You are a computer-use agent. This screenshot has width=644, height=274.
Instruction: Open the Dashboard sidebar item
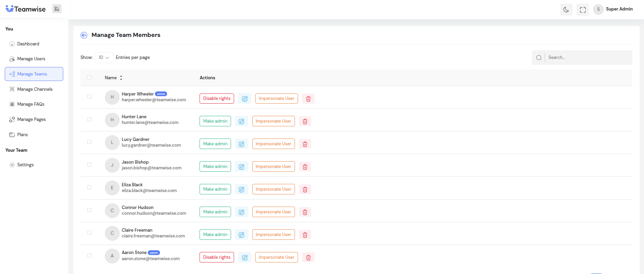28,44
